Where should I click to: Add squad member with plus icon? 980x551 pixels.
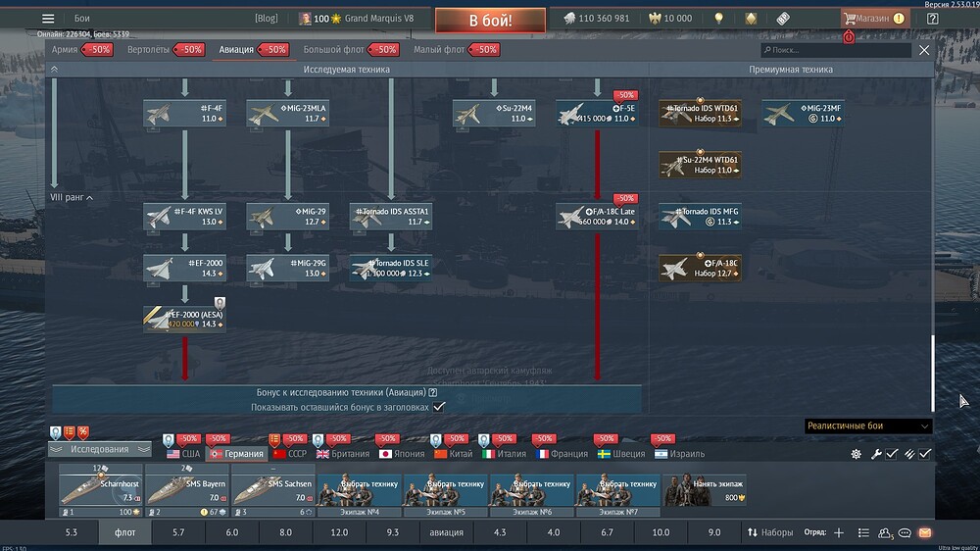pyautogui.click(x=838, y=532)
